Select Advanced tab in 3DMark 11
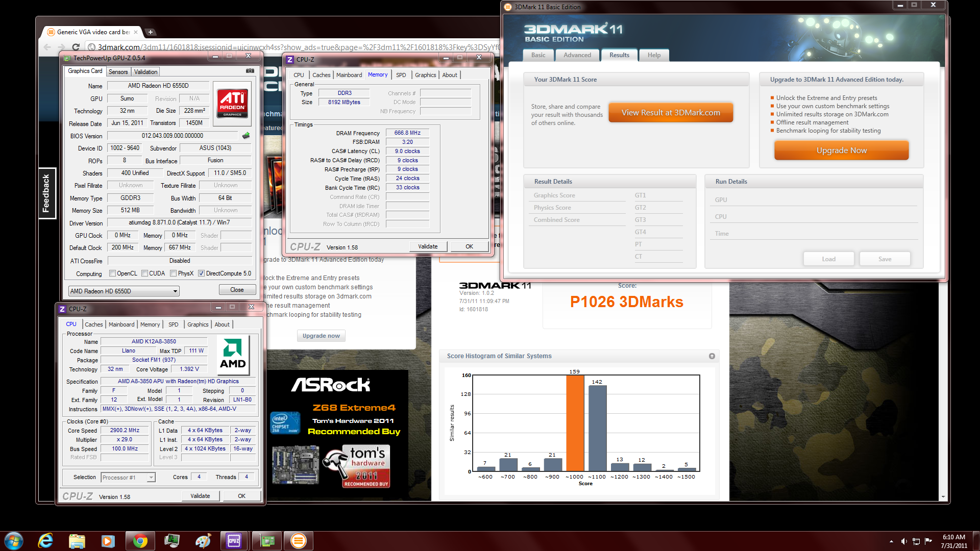The width and height of the screenshot is (980, 551). click(577, 55)
